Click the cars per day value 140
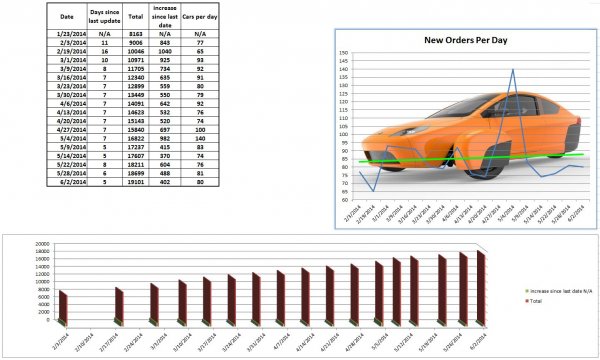The width and height of the screenshot is (600, 360). point(200,138)
